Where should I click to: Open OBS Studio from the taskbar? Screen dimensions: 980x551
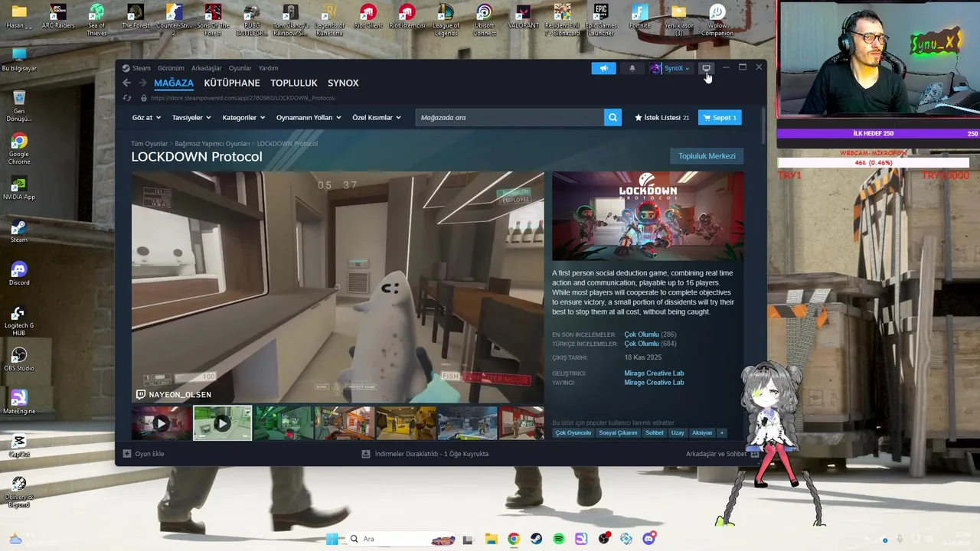coord(604,539)
